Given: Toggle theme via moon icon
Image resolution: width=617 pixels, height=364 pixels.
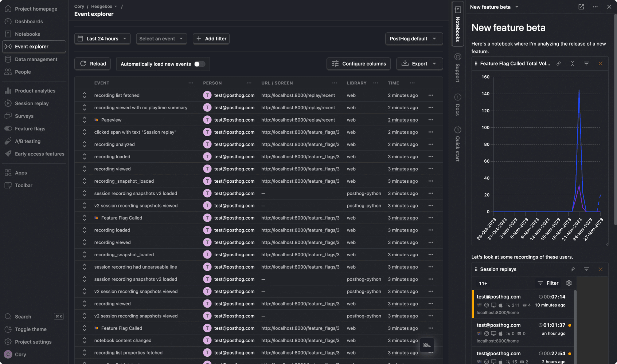Looking at the screenshot, I should [8, 329].
